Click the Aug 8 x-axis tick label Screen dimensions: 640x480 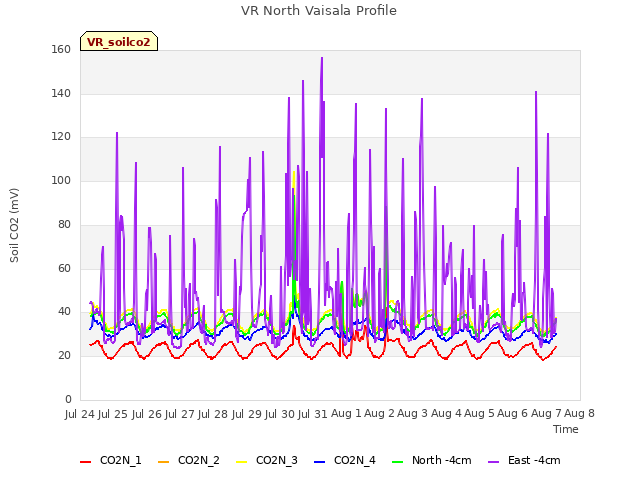579,413
